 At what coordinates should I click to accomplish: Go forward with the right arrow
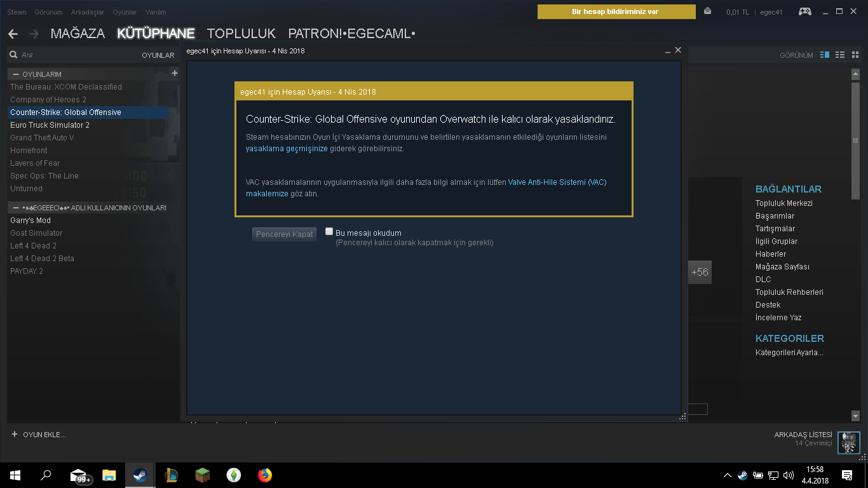point(34,34)
